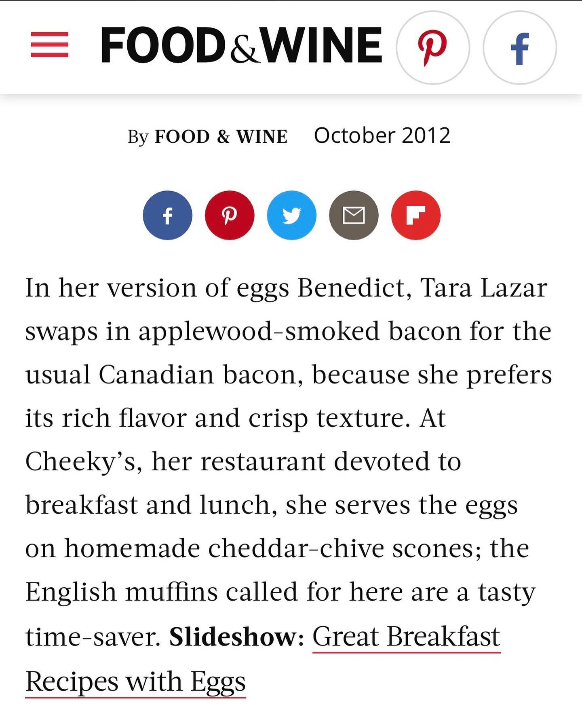Image resolution: width=582 pixels, height=728 pixels.
Task: Tap the circled Pinterest icon in header
Action: point(433,48)
